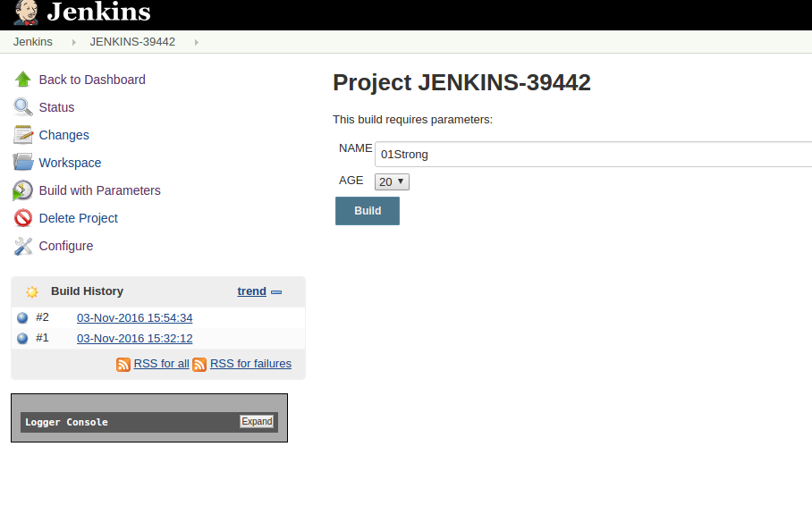Screen dimensions: 812x531
Task: Go to the Status page
Action: (x=57, y=107)
